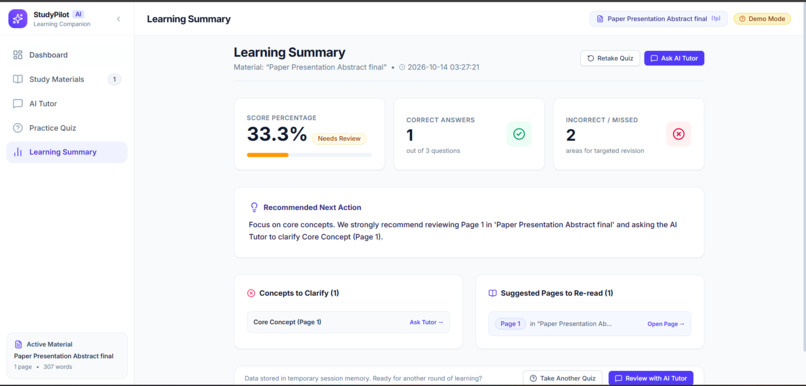Click the Retake Quiz button

610,58
